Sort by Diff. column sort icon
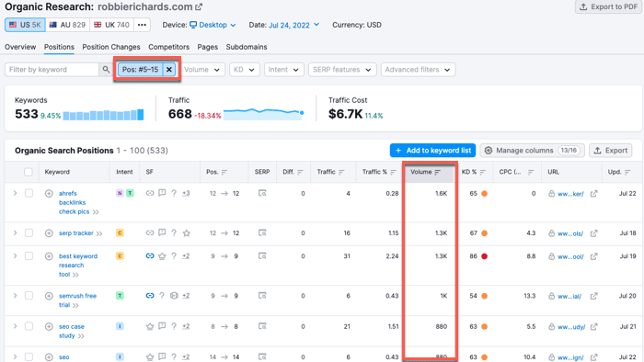The width and height of the screenshot is (644, 362). pos(300,172)
